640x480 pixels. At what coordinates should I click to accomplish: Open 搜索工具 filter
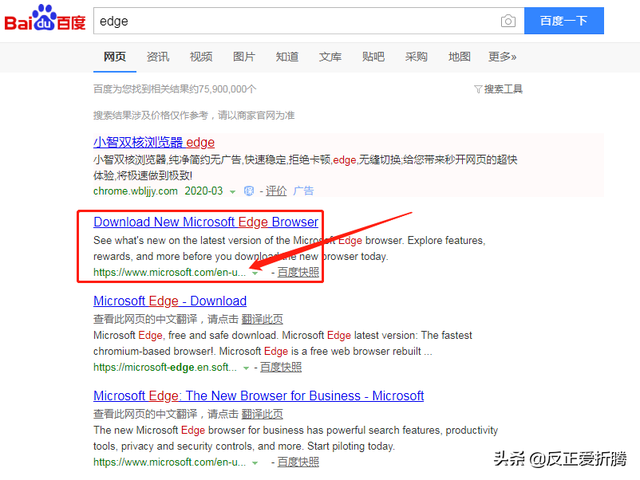pos(498,89)
